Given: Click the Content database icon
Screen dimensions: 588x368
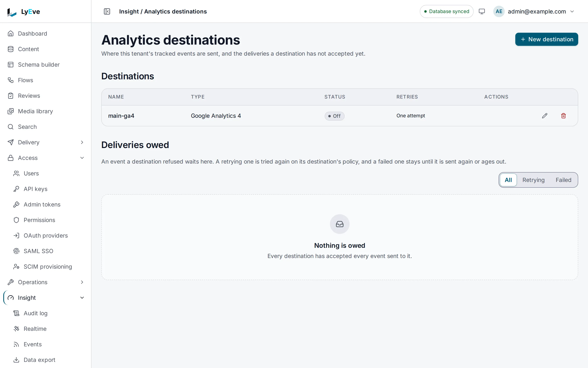Looking at the screenshot, I should [11, 49].
